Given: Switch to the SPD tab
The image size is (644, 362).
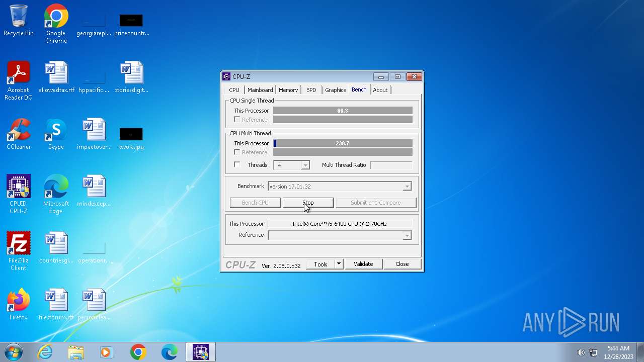Looking at the screenshot, I should (311, 90).
